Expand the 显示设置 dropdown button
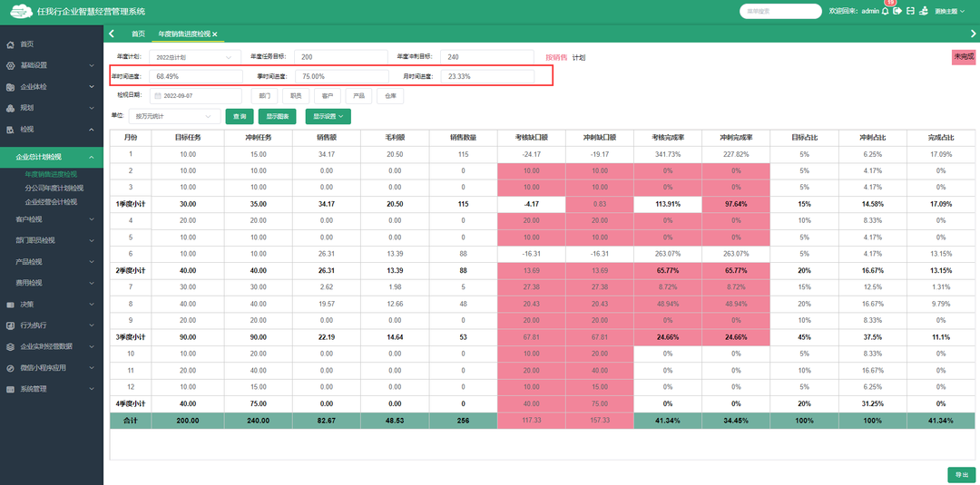Image resolution: width=980 pixels, height=485 pixels. [x=328, y=116]
